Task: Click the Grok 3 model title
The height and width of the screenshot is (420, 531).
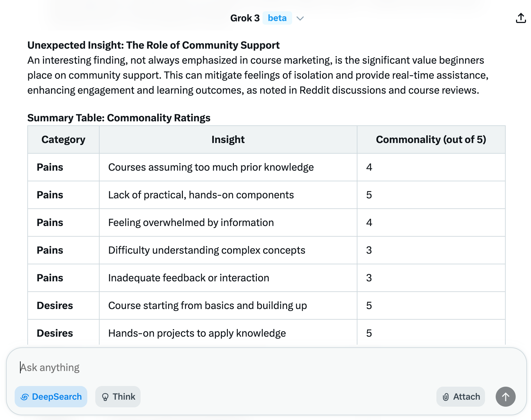Action: (245, 18)
